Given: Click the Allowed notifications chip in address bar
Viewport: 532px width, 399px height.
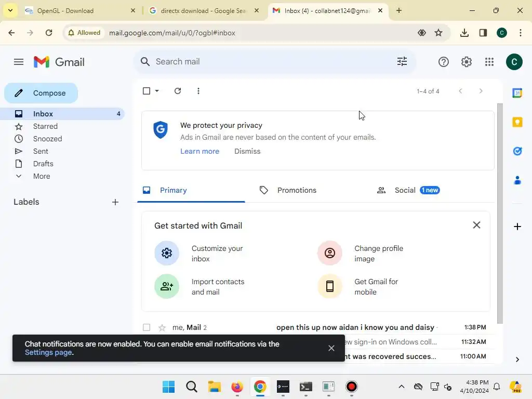Looking at the screenshot, I should point(84,33).
